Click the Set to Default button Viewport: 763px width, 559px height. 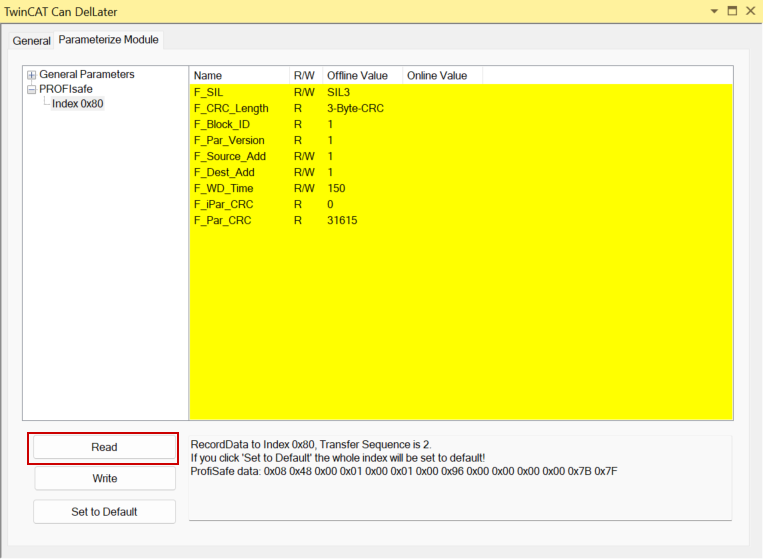tap(104, 512)
